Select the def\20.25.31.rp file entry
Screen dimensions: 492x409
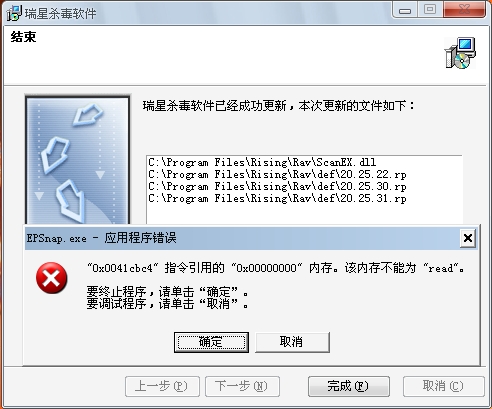277,199
